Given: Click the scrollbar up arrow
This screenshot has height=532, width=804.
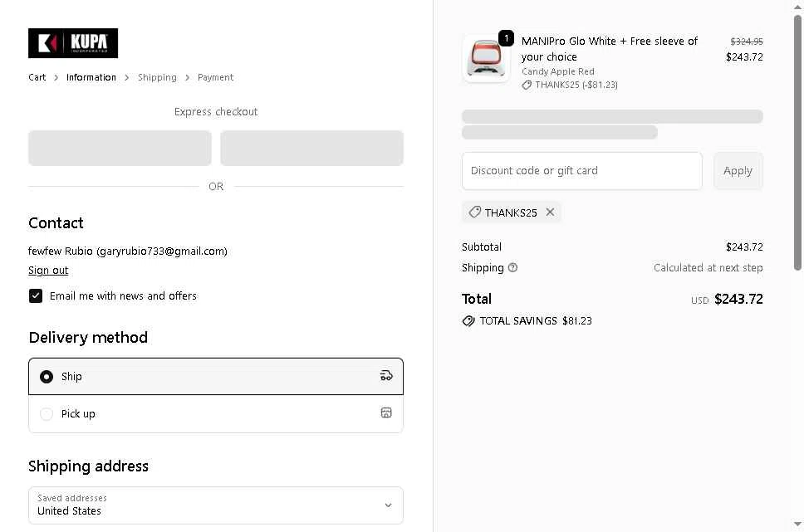Looking at the screenshot, I should click(x=797, y=6).
